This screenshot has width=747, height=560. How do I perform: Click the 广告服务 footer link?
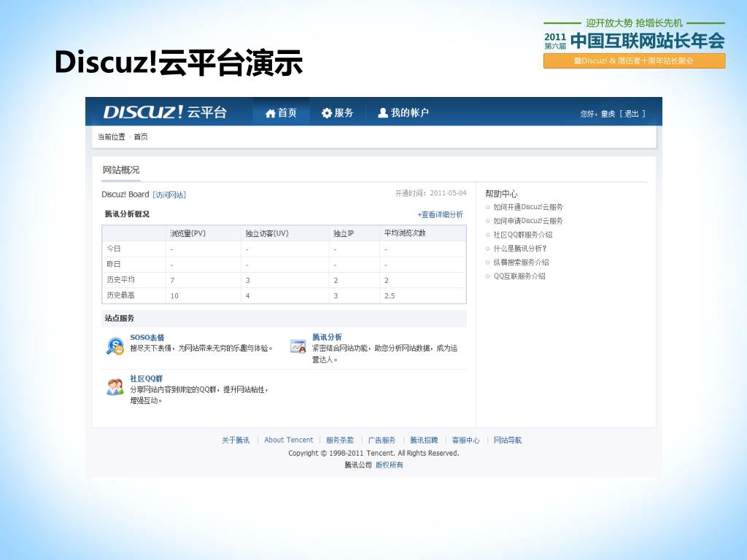click(382, 440)
